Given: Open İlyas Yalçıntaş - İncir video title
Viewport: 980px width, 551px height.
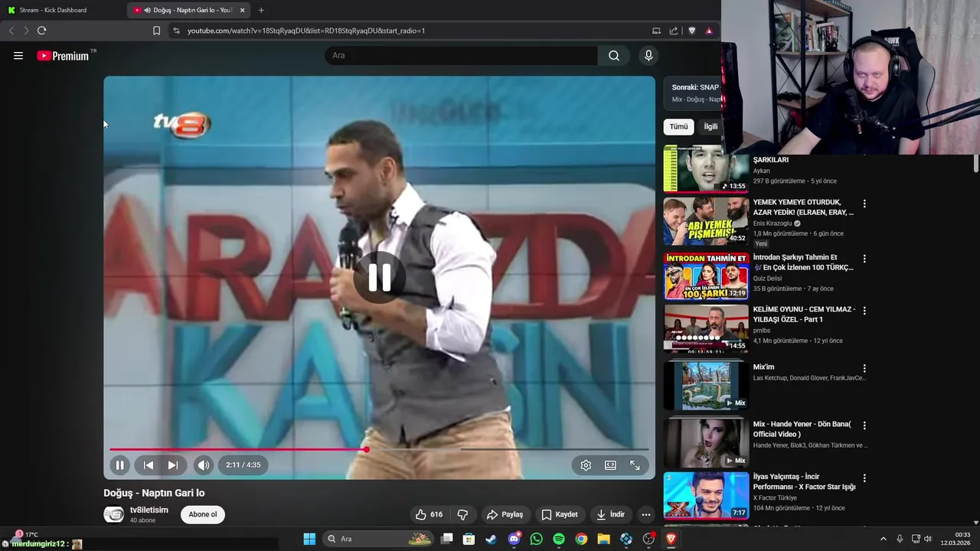Looking at the screenshot, I should [804, 482].
